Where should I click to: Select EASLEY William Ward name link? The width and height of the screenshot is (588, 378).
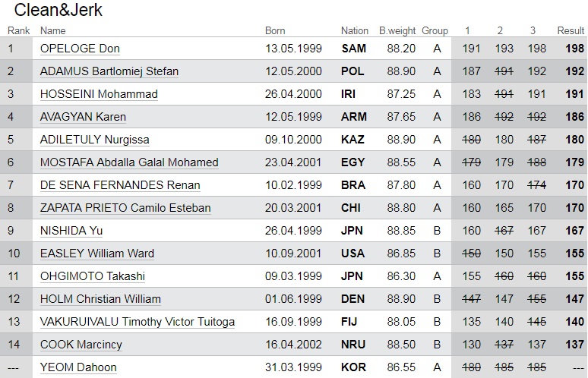[97, 254]
